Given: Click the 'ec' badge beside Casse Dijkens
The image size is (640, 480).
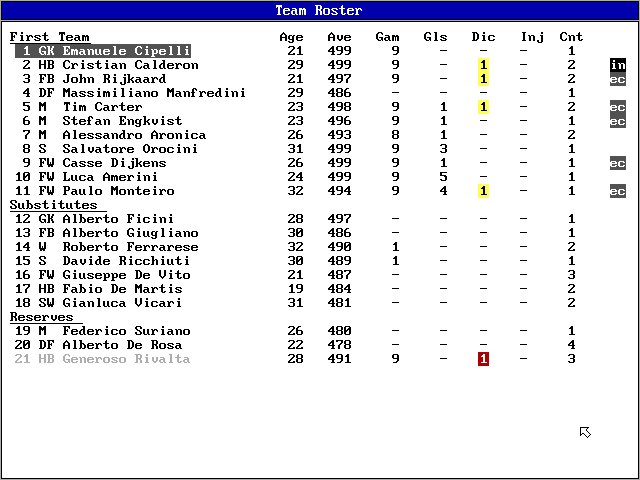Looking at the screenshot, I should pyautogui.click(x=617, y=163).
